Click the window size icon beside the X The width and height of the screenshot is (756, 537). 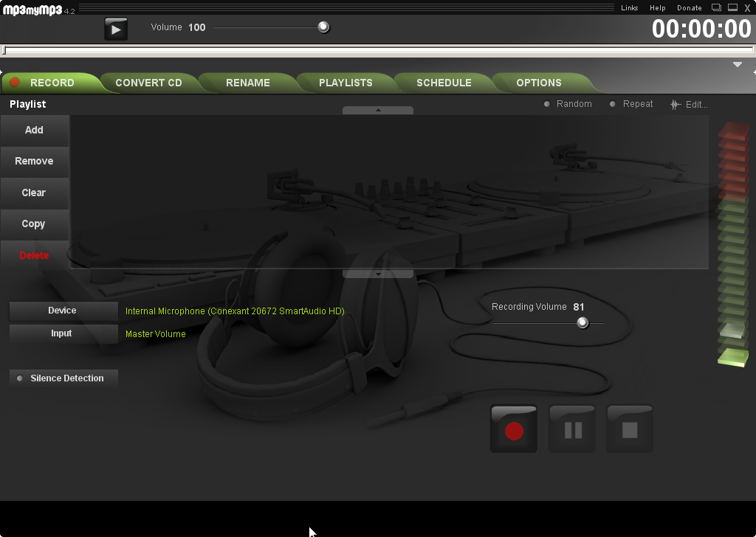coord(732,7)
